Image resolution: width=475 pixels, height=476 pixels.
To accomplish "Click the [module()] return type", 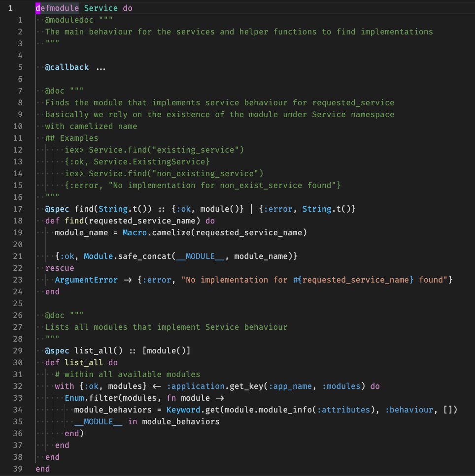I will (x=166, y=351).
